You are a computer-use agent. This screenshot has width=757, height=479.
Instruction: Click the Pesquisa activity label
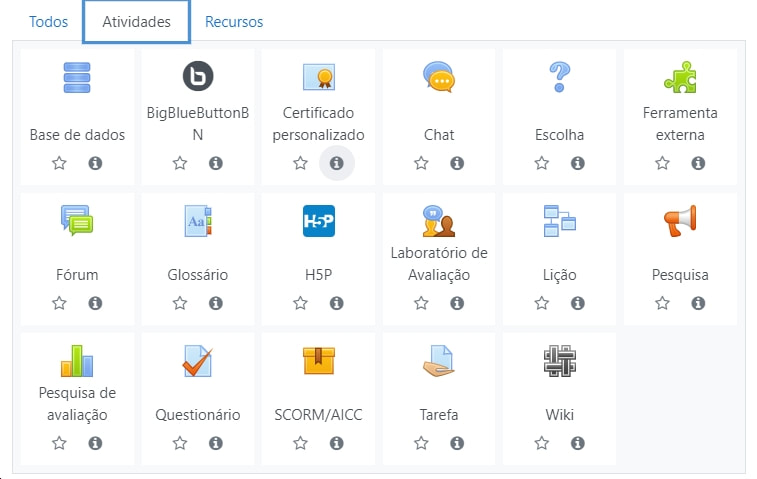pos(680,275)
